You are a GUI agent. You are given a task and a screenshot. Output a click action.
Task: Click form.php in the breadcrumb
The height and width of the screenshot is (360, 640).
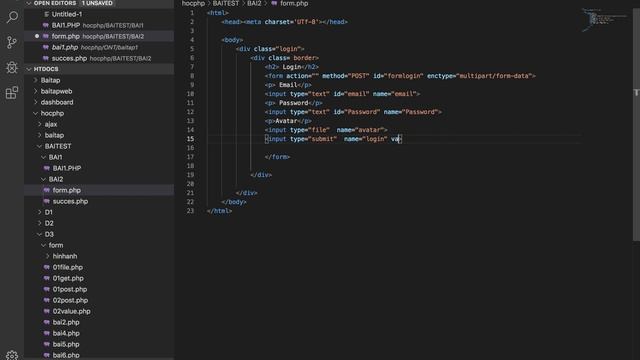click(x=294, y=3)
